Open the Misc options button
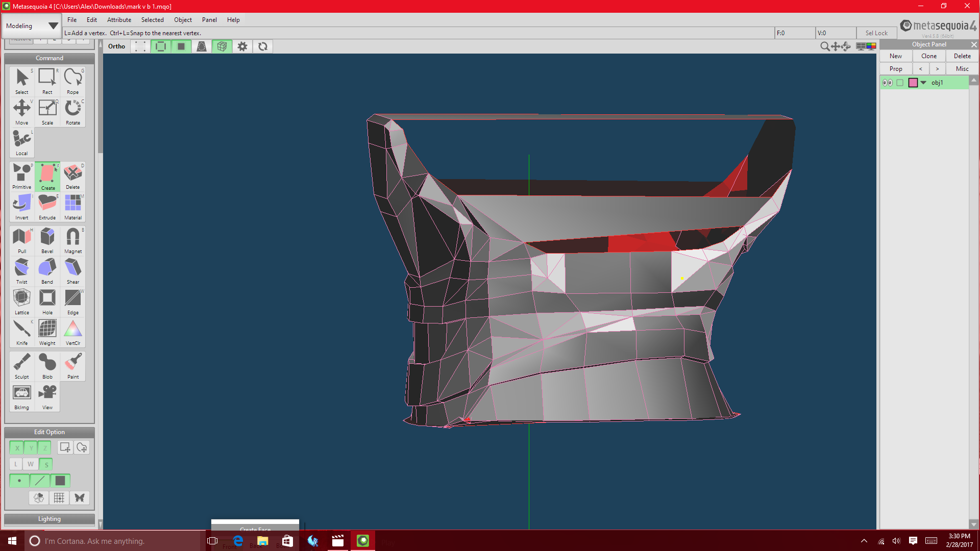 [962, 69]
